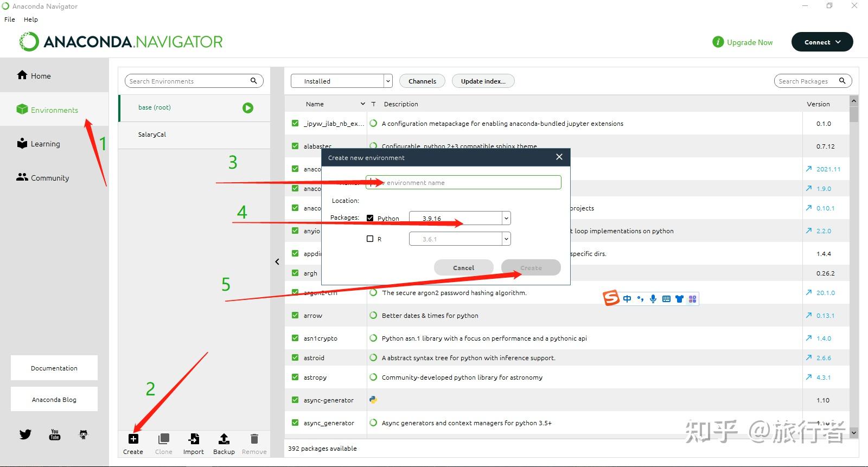Collapse the environments panel with the left chevron
This screenshot has width=868, height=467.
click(x=277, y=261)
